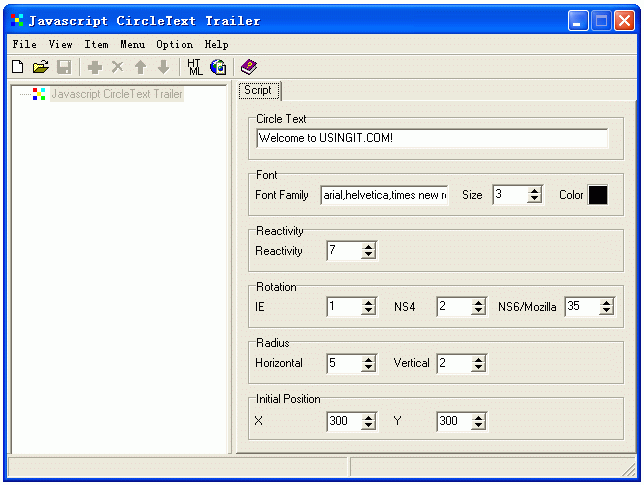Increase the Horizontal radius value
The image size is (644, 485).
pyautogui.click(x=368, y=359)
